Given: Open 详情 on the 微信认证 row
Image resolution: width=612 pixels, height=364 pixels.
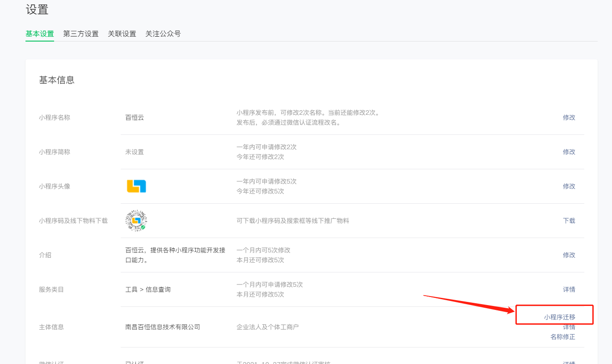Looking at the screenshot, I should 569,363.
